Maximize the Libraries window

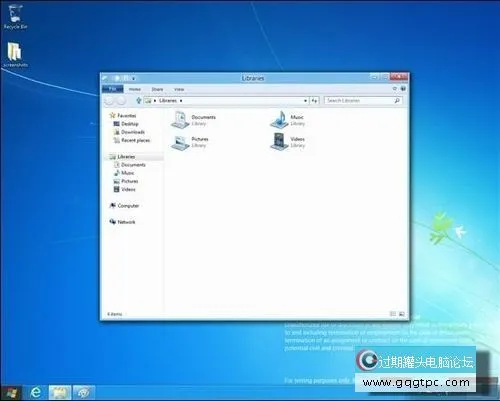click(384, 77)
